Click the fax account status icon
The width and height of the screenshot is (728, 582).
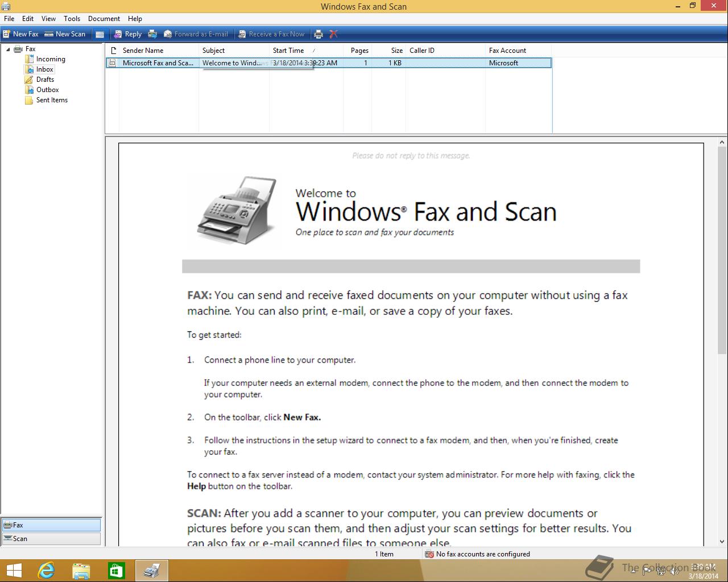429,554
